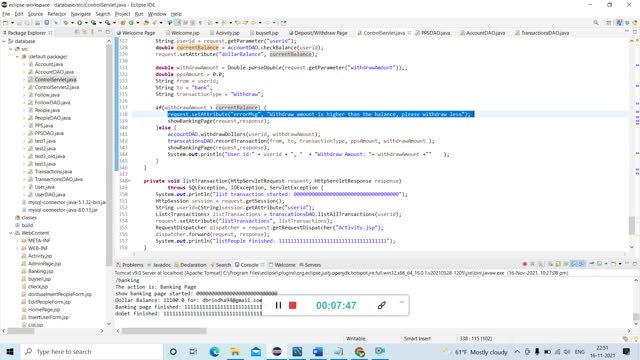640x360 pixels.
Task: Switch to the Activity.jsp editor tab
Action: pos(224,33)
